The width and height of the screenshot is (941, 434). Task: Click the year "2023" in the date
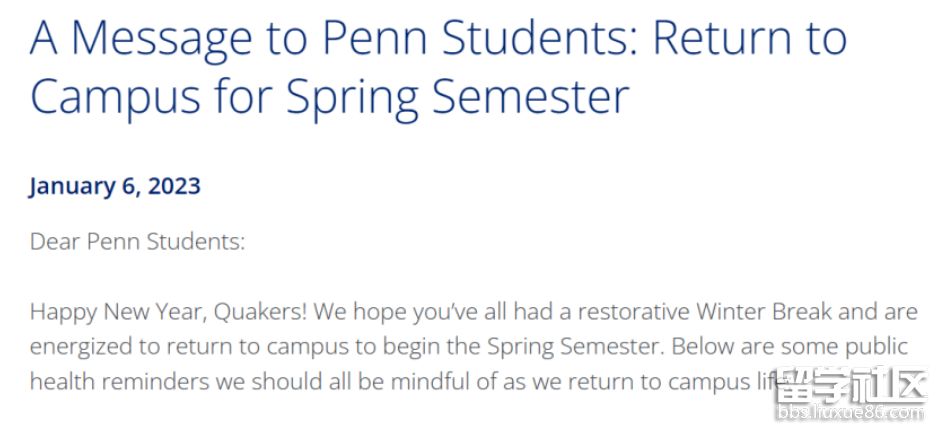[174, 186]
